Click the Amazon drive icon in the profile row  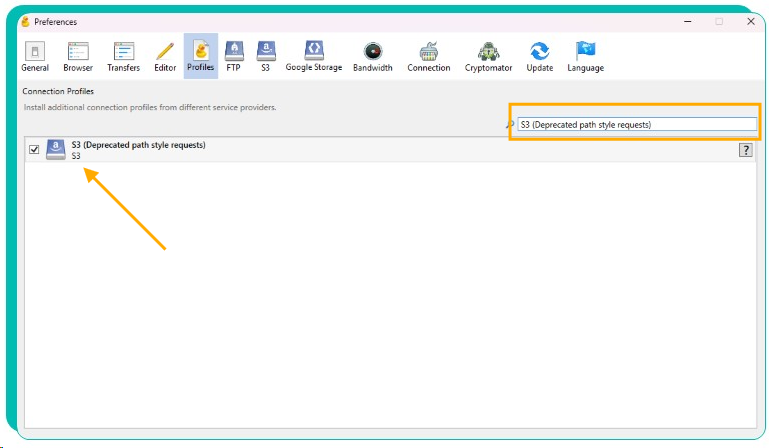point(55,149)
